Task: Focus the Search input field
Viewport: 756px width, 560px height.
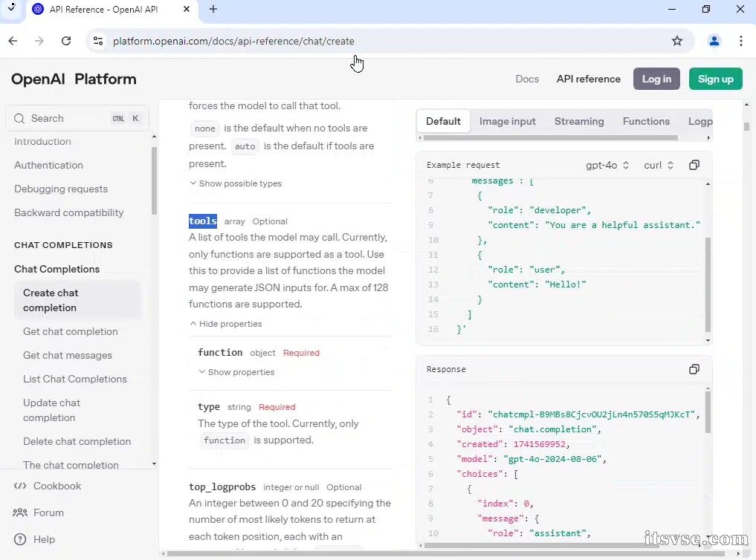Action: (x=77, y=118)
